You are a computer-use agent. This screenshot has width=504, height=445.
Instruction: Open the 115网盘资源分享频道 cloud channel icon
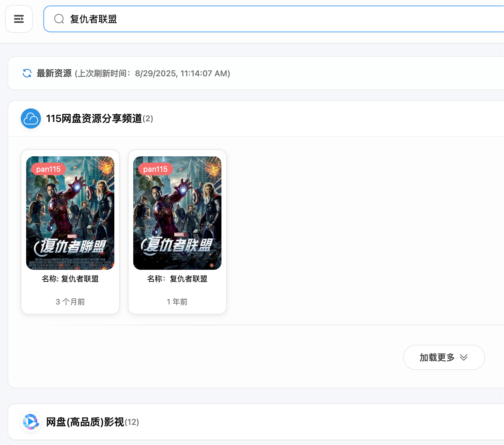[31, 118]
